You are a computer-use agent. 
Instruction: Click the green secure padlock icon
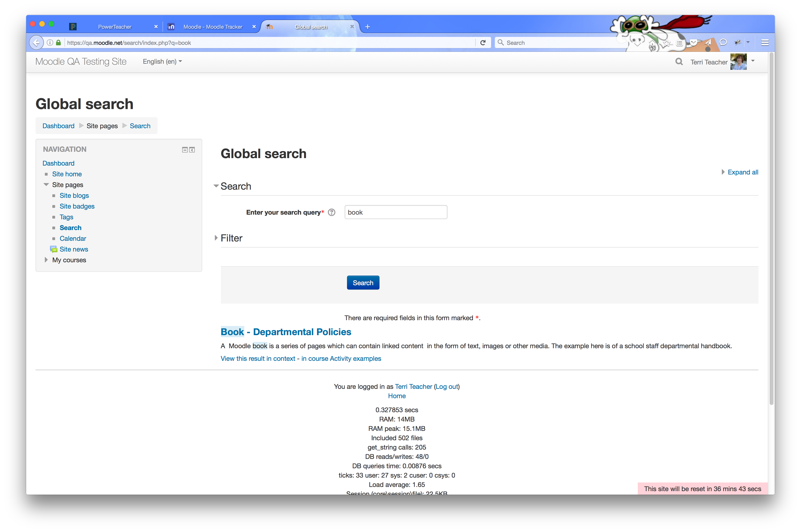pos(58,43)
